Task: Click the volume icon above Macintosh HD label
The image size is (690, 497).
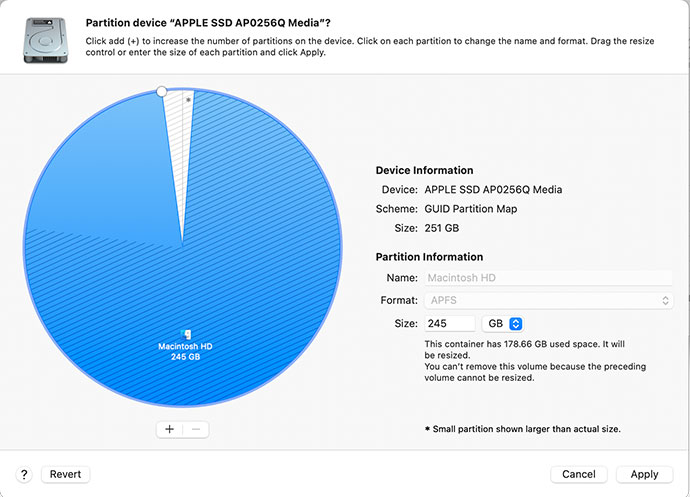Action: [185, 334]
